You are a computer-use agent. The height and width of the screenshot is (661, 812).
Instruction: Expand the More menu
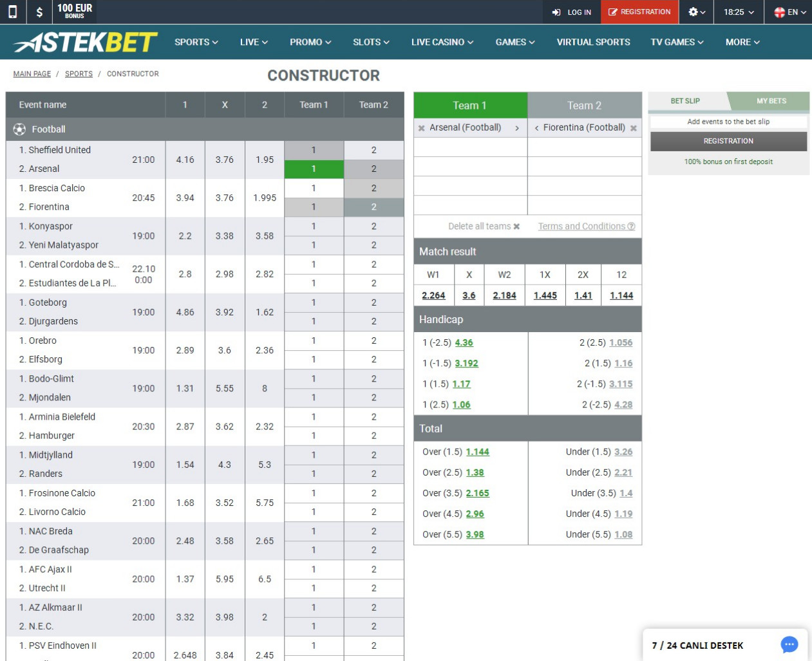pos(742,42)
